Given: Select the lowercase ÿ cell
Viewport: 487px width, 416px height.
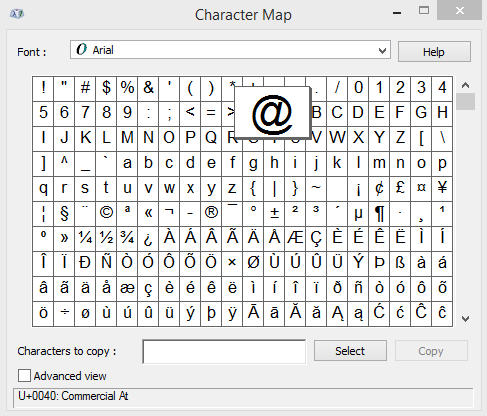Looking at the screenshot, I should (232, 313).
